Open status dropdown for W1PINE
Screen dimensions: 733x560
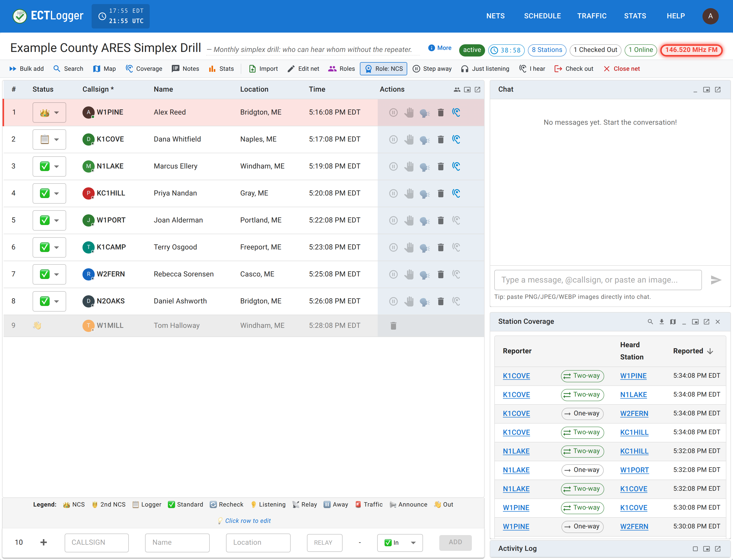point(49,112)
